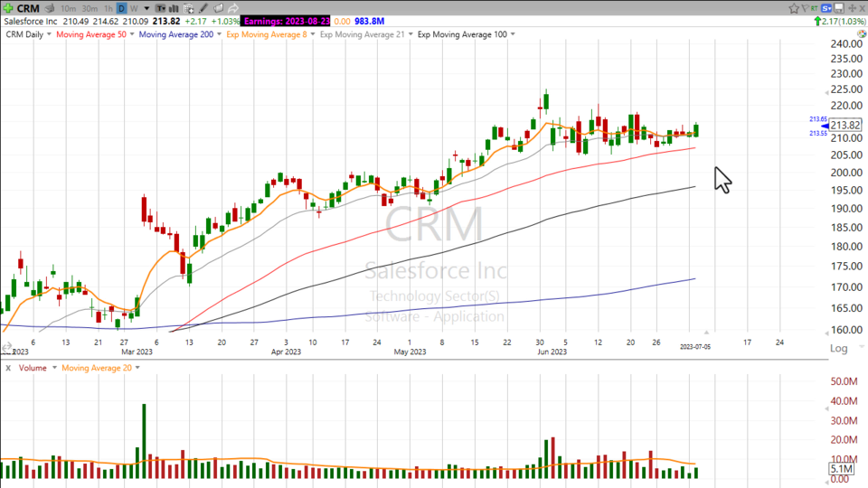Click the printer icon next to CRM

pos(50,8)
